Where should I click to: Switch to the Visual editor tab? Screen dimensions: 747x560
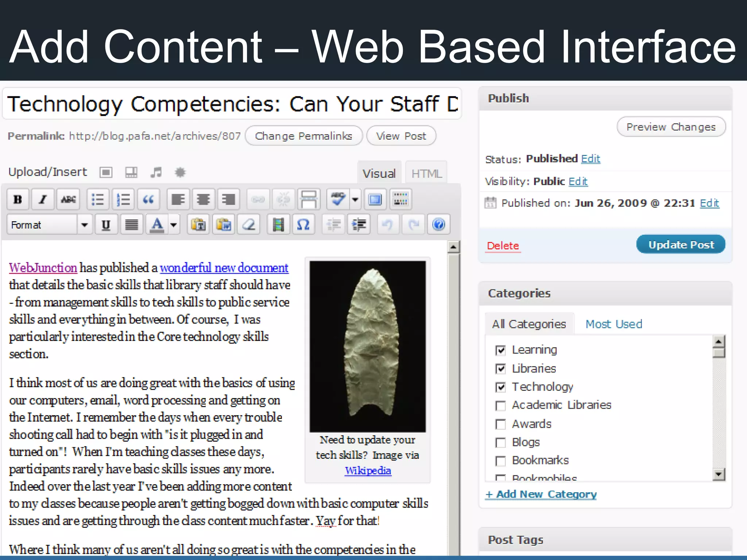[379, 173]
